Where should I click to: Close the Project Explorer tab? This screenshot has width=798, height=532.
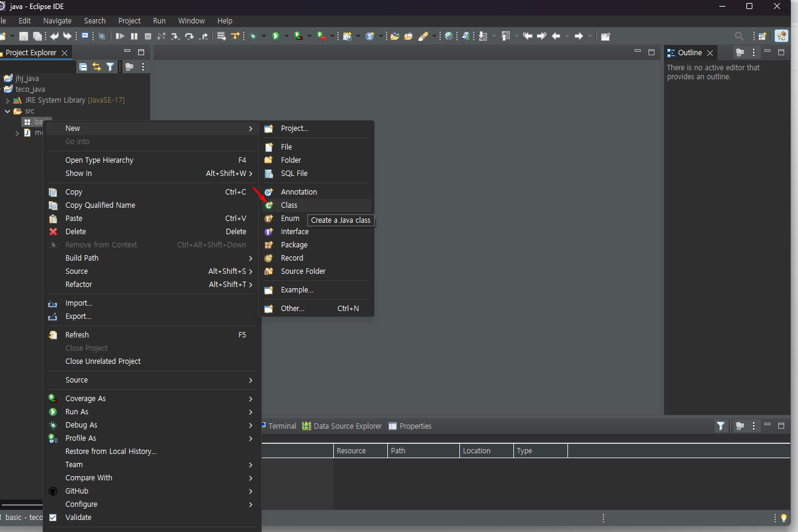point(64,53)
